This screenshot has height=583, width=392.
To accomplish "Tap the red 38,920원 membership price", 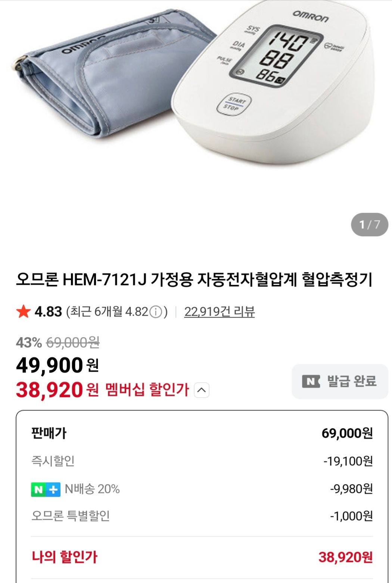I will pyautogui.click(x=57, y=390).
